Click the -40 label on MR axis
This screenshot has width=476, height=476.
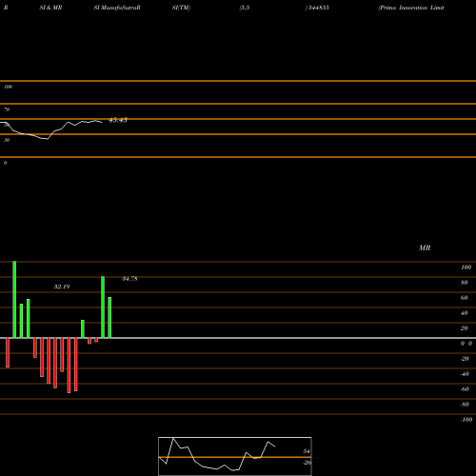coord(465,374)
